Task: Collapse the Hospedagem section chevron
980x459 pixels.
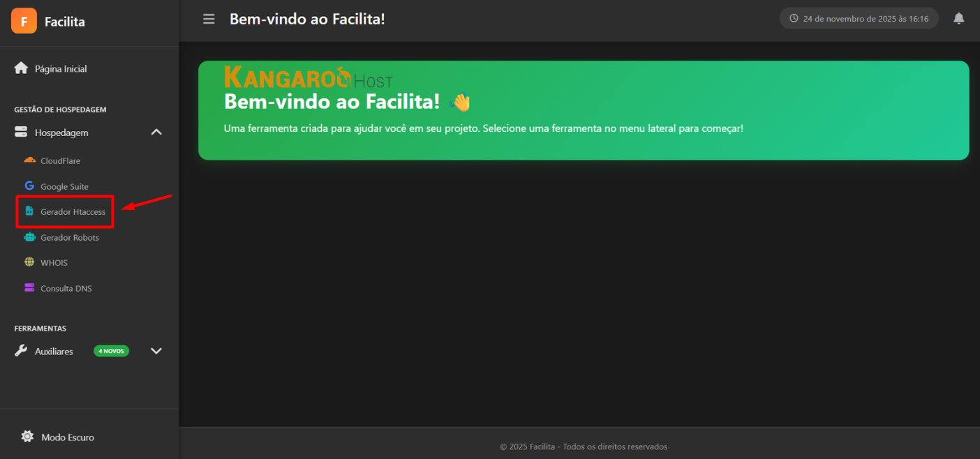Action: click(156, 133)
